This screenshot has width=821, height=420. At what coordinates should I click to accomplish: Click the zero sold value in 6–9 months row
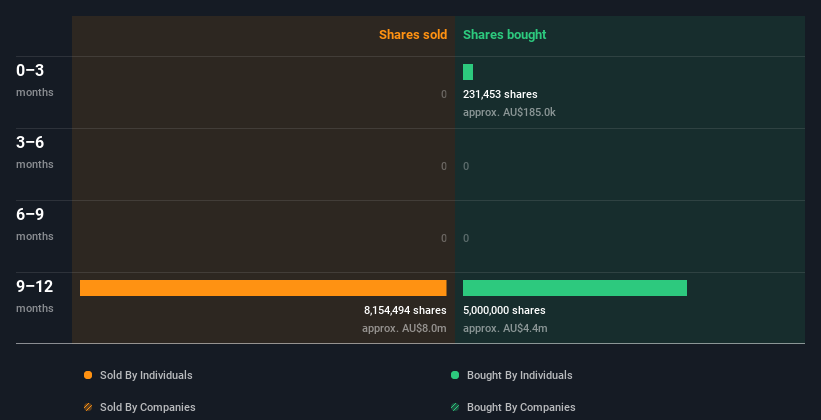click(x=444, y=238)
